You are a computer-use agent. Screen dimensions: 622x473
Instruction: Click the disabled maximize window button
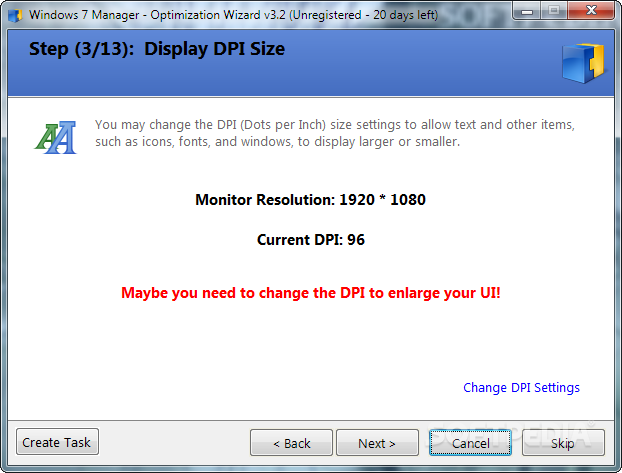click(554, 11)
